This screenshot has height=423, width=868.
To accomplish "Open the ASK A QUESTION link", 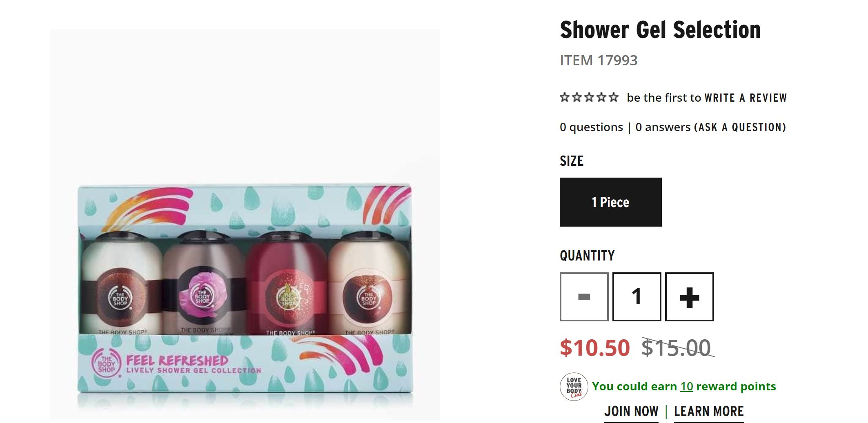I will (742, 127).
